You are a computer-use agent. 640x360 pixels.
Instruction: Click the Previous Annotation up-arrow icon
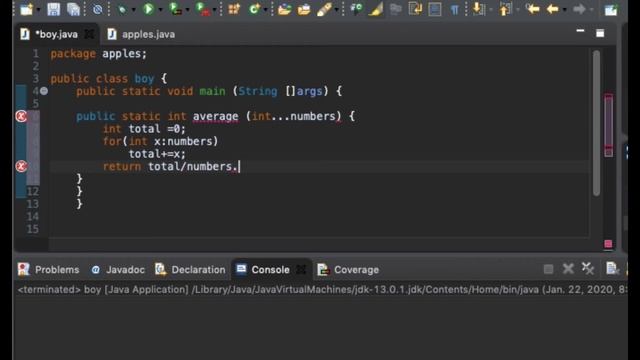[x=505, y=9]
